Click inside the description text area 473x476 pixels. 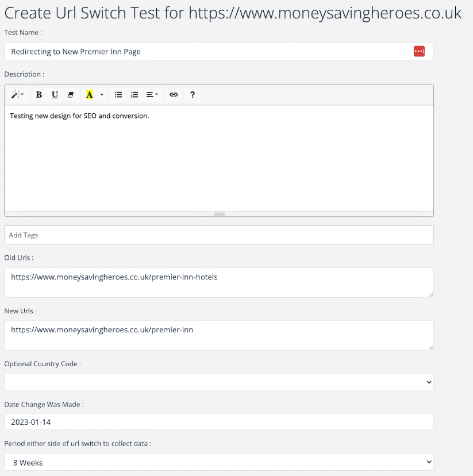[218, 161]
